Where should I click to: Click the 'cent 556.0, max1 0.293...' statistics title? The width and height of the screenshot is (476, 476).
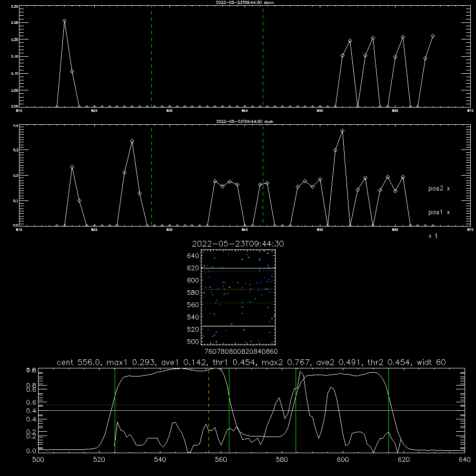pyautogui.click(x=251, y=362)
